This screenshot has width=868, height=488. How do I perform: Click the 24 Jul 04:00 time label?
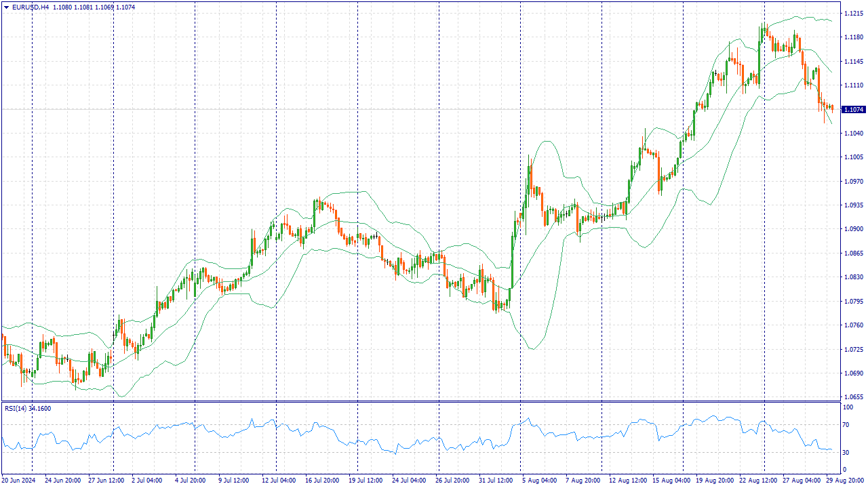[x=408, y=481]
